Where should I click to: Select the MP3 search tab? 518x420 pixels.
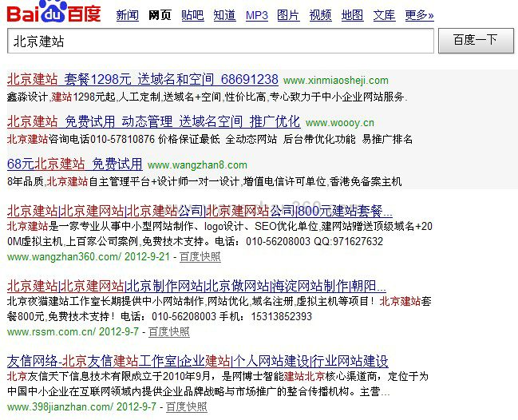click(256, 15)
